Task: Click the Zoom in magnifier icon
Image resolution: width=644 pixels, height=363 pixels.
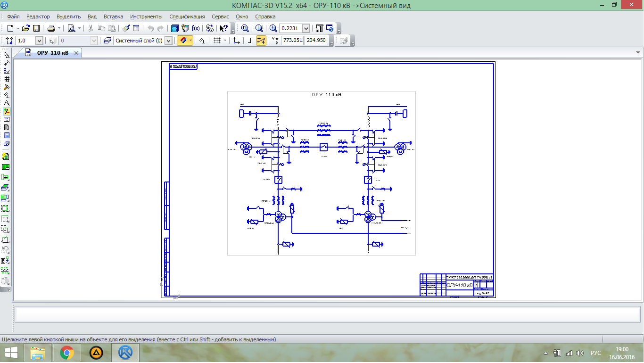Action: 273,28
